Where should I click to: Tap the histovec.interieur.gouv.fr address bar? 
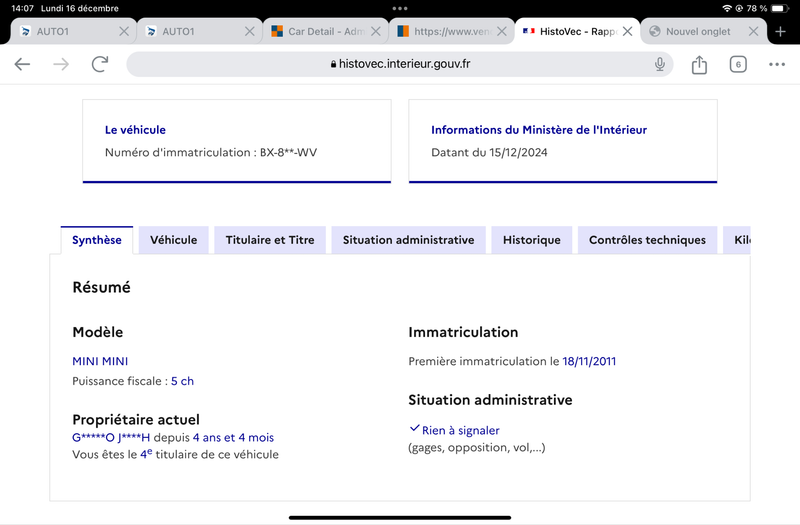click(400, 64)
